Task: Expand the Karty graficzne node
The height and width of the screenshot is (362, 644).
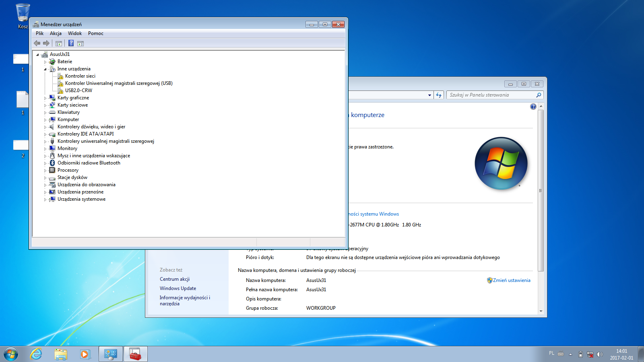Action: pos(45,98)
